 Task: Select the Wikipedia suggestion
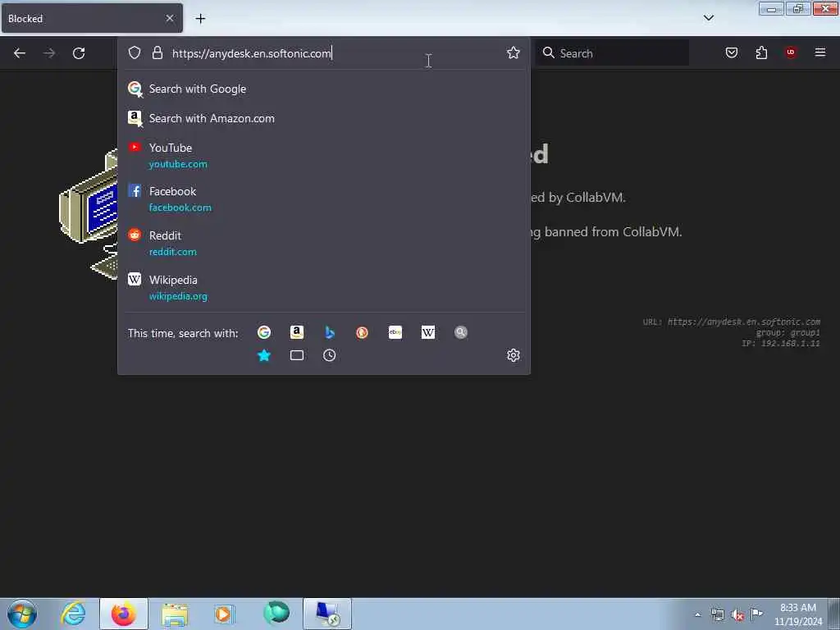[x=323, y=288]
